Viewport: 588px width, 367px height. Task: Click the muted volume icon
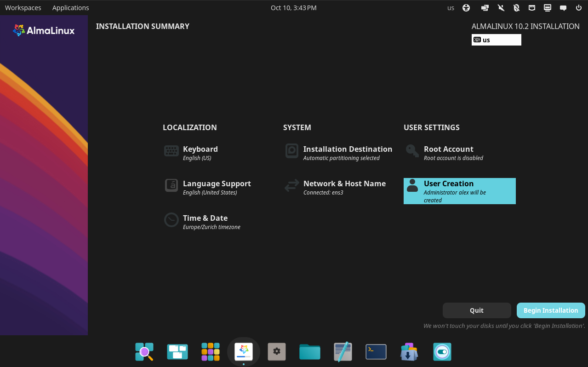[x=501, y=8]
